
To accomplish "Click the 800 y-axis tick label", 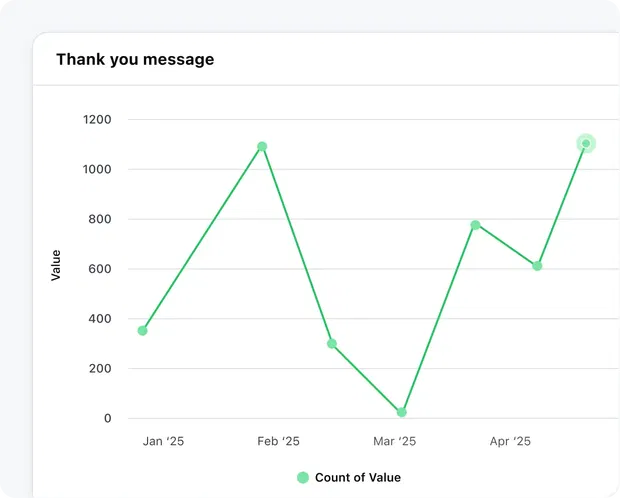I will pos(100,219).
